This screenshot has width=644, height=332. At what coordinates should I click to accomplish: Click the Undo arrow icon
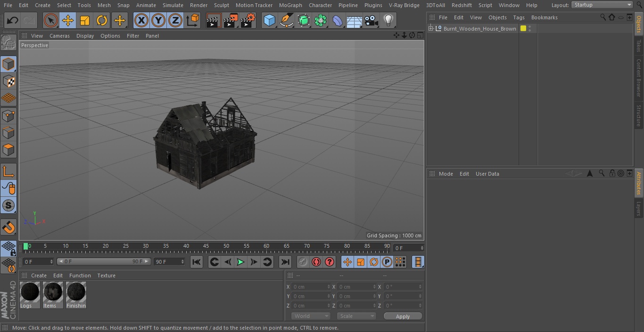point(13,20)
